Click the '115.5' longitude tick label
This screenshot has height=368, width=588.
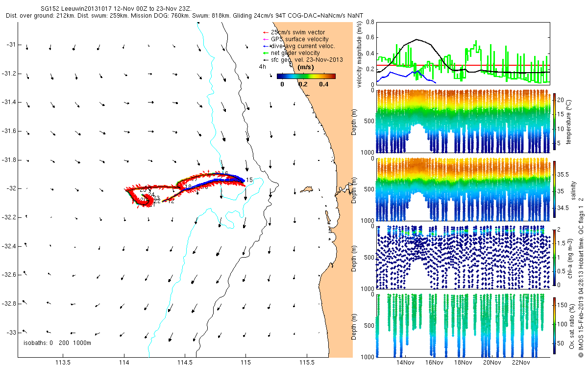coord(306,363)
